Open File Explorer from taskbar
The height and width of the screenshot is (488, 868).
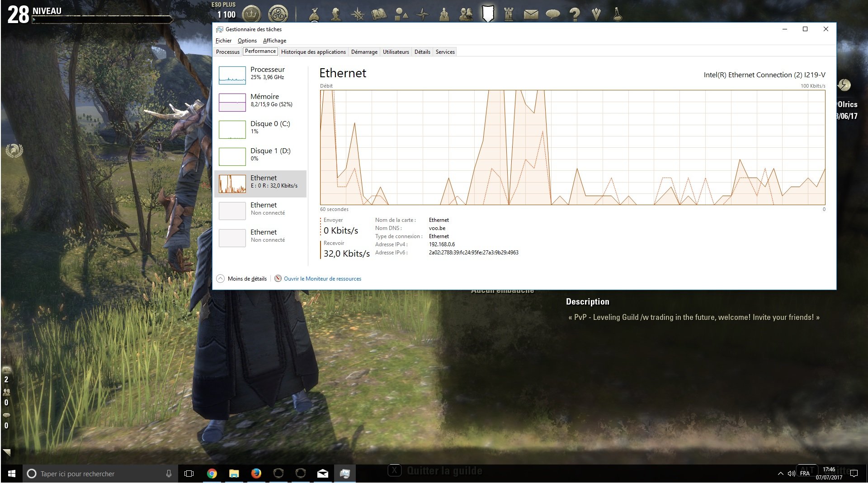(x=234, y=474)
